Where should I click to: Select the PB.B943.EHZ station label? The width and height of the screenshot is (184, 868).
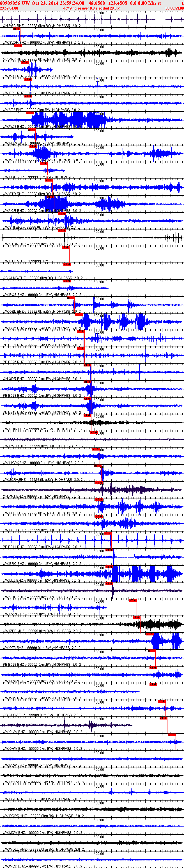[42, 413]
